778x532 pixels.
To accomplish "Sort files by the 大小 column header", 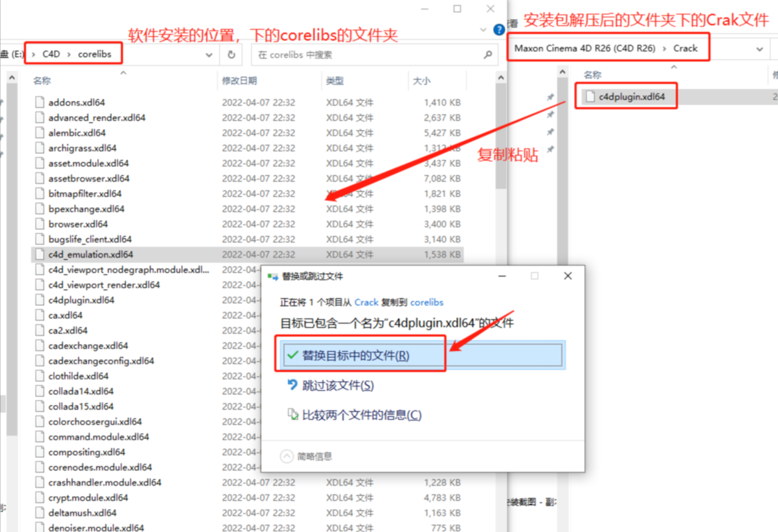I will point(421,81).
